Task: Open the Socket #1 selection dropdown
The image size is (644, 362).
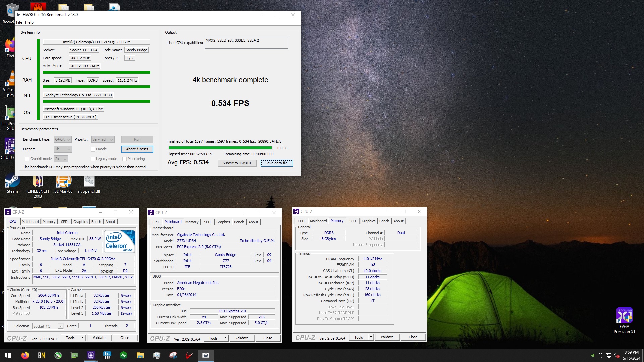Action: coord(48,326)
